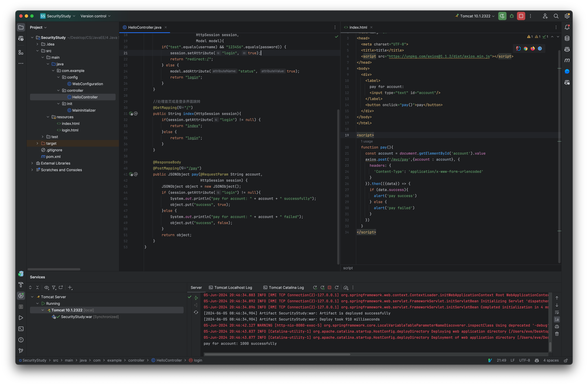The height and width of the screenshot is (385, 588).
Task: Open the Problems tool window
Action: [21, 340]
